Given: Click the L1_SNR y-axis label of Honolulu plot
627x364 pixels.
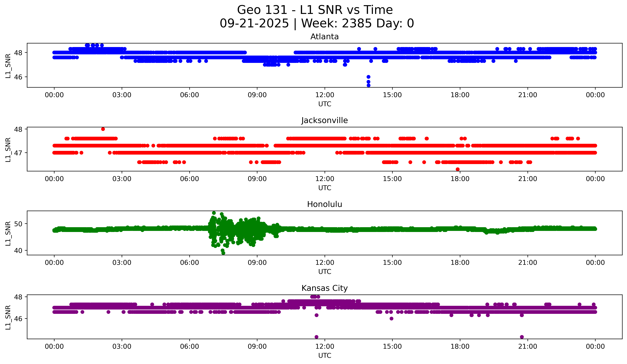Looking at the screenshot, I should coord(8,233).
